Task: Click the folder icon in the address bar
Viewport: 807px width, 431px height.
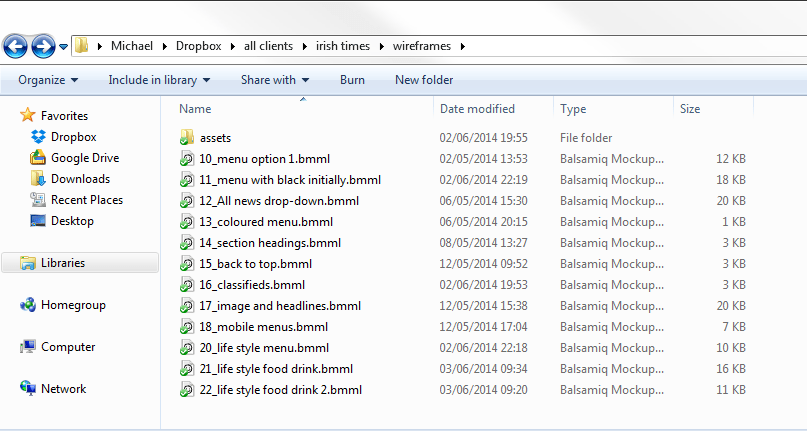Action: tap(81, 46)
